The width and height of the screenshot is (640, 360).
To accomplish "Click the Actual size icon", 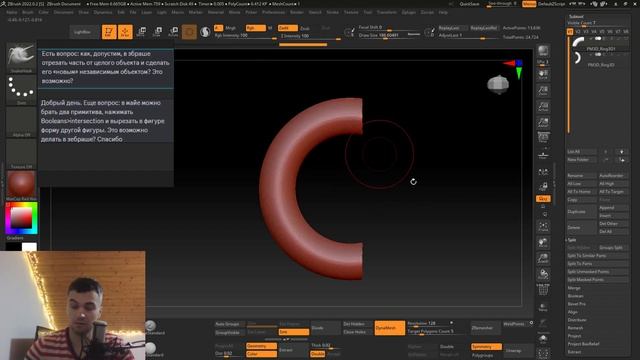I will coord(543,107).
